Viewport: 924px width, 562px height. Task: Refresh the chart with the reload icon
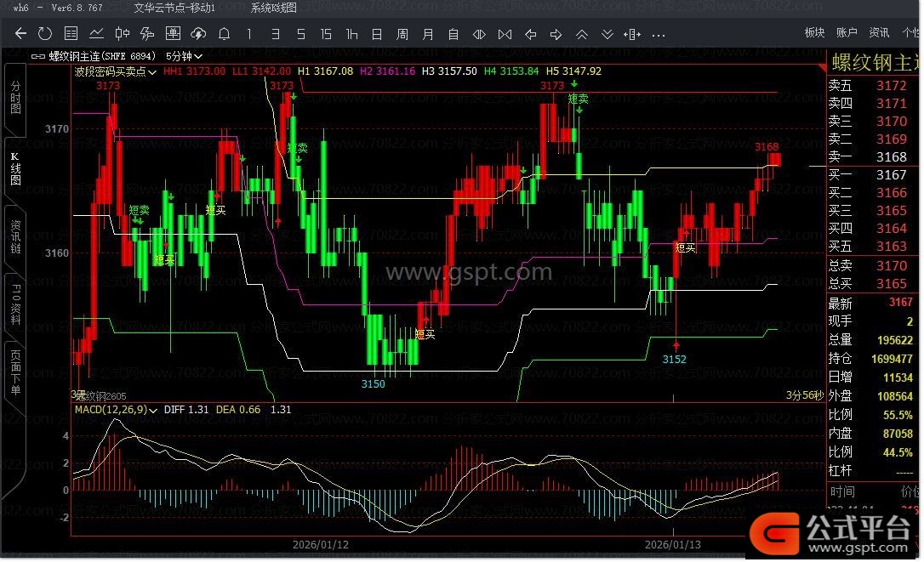click(x=45, y=34)
